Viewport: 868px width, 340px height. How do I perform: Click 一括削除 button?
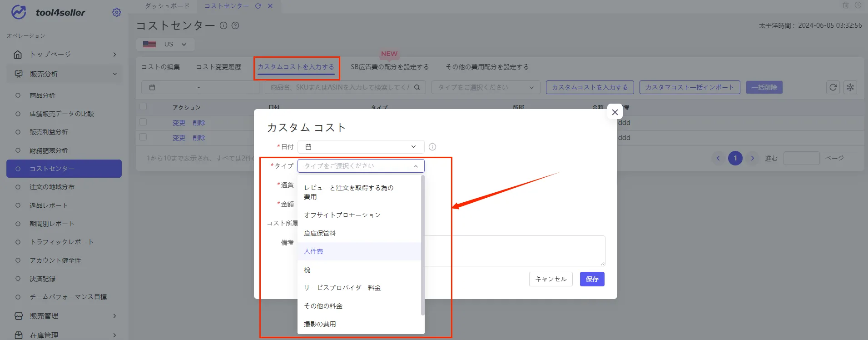(764, 87)
